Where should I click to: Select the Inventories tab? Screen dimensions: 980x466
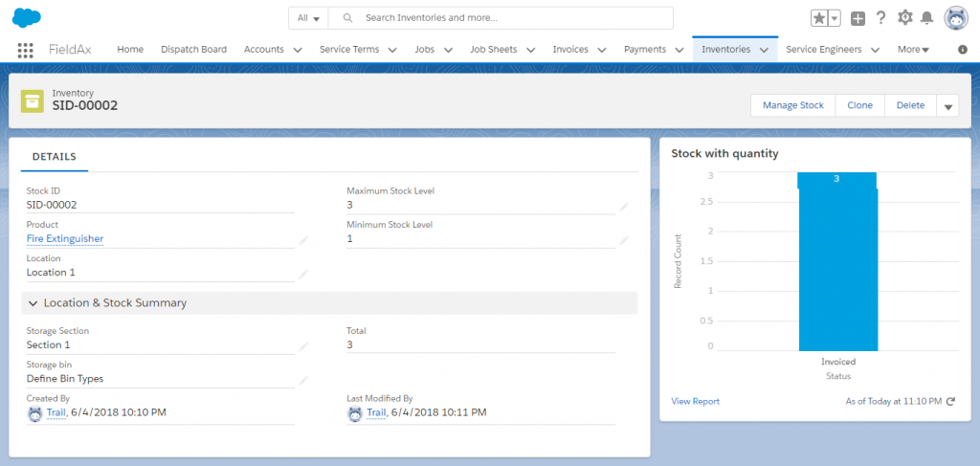pos(726,50)
